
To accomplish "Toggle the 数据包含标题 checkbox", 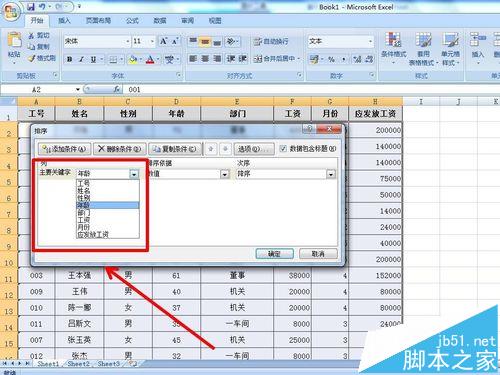I will (x=283, y=148).
